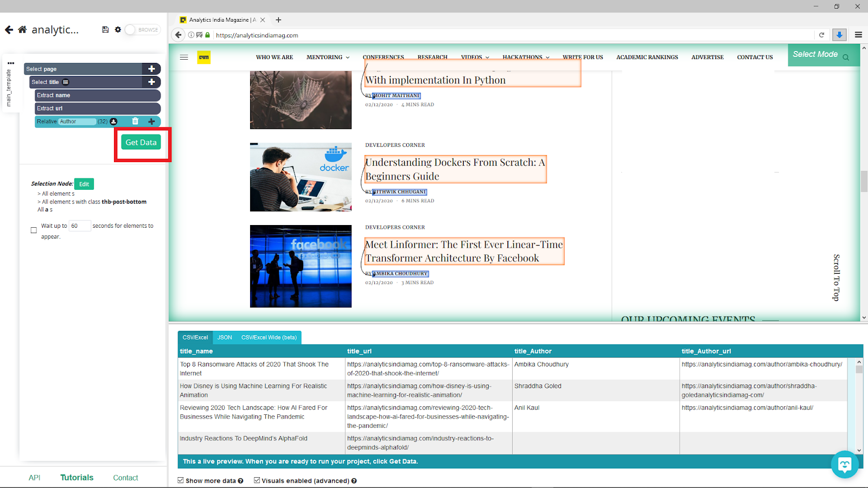Open the chat support bubble icon

(845, 465)
